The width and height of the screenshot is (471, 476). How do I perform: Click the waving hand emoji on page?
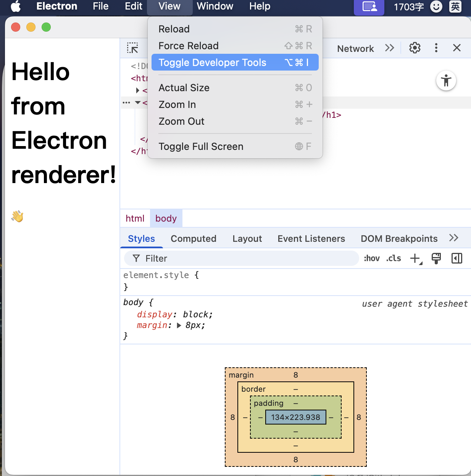17,216
